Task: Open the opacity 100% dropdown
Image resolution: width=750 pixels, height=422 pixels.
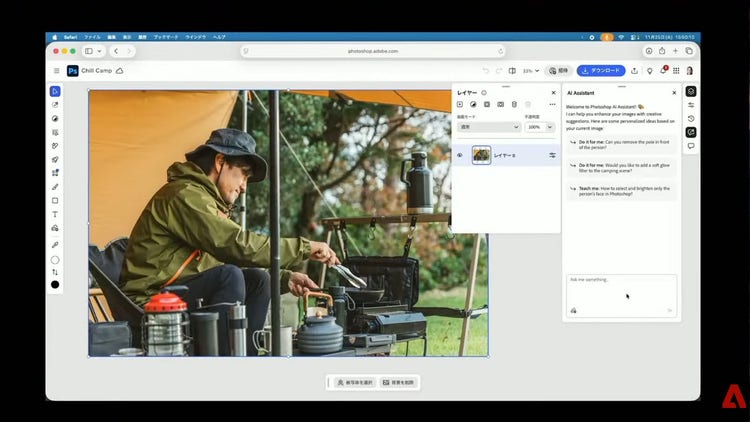Action: 538,127
